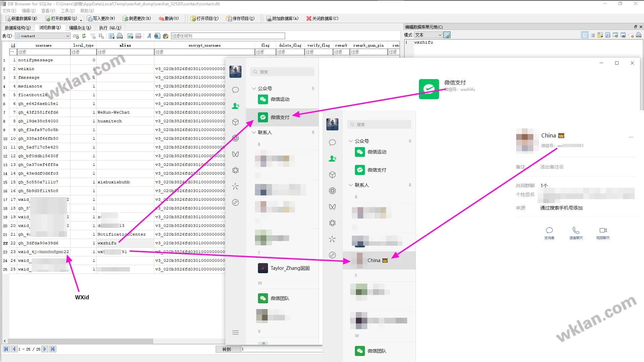Open the contact table selector dropdown
This screenshot has height=362, width=644.
tap(43, 36)
